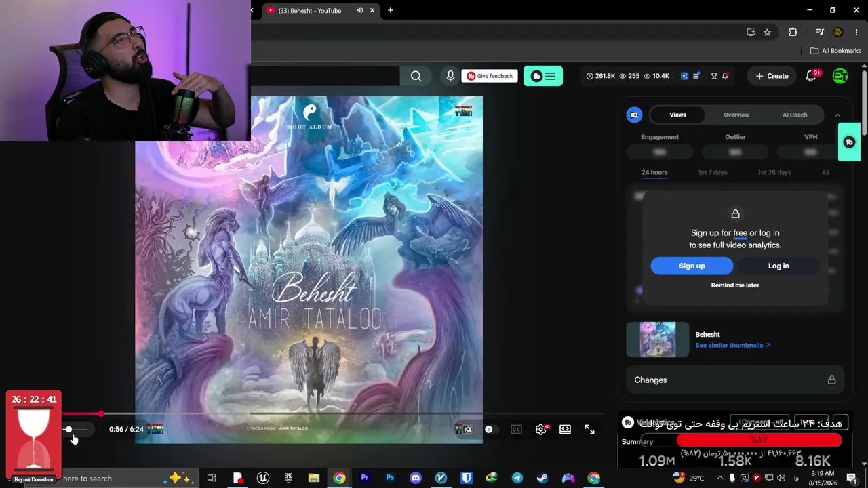Start voice search with the microphone icon
868x488 pixels.
pyautogui.click(x=450, y=76)
